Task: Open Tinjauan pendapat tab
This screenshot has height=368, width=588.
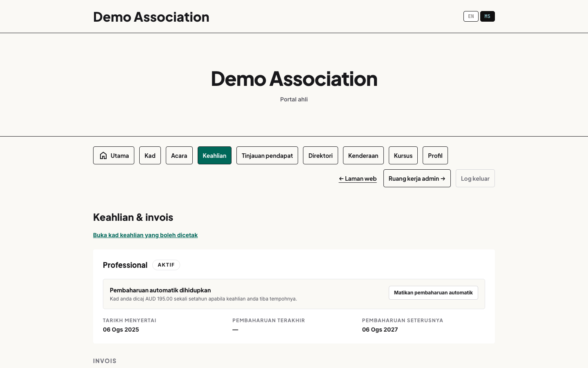Action: click(x=267, y=155)
